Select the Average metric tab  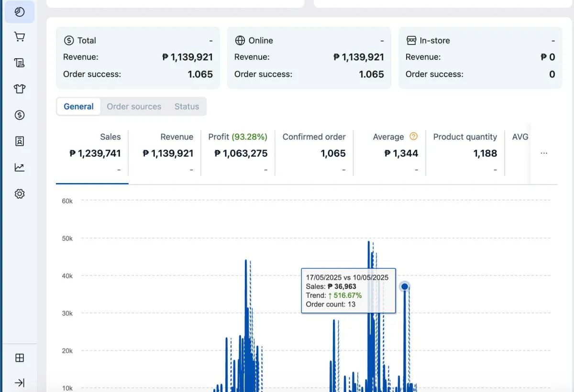point(389,153)
